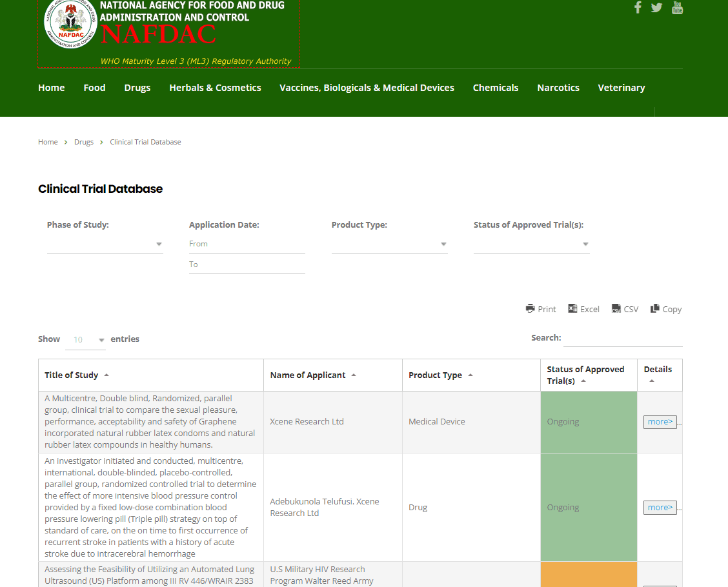
Task: Open the NAFDAC Twitter icon
Action: pos(656,8)
